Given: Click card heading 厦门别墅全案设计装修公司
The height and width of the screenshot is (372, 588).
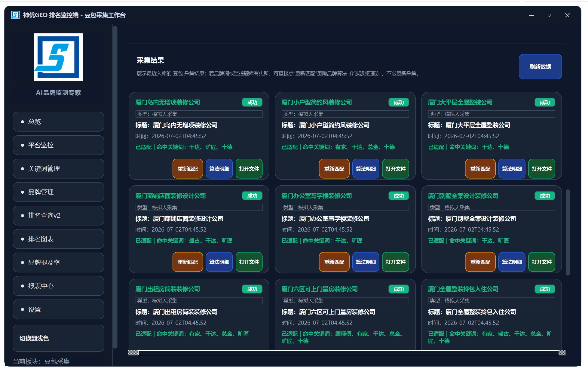Looking at the screenshot, I should (x=463, y=196).
